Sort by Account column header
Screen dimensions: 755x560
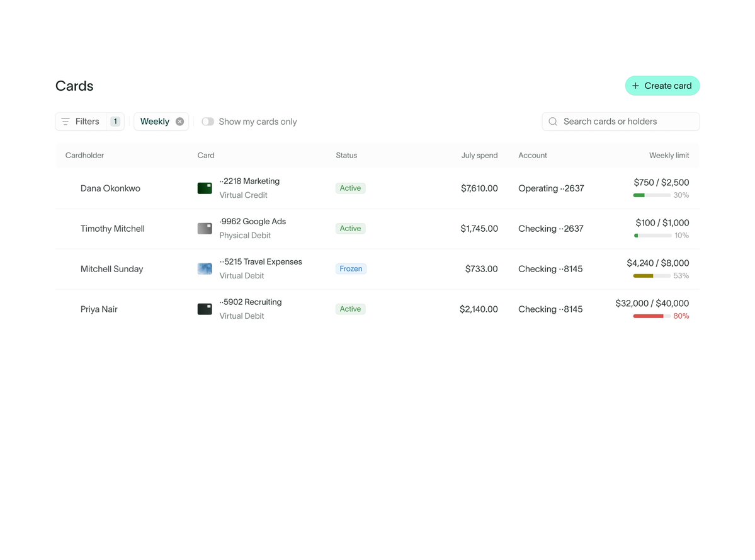[x=533, y=156]
